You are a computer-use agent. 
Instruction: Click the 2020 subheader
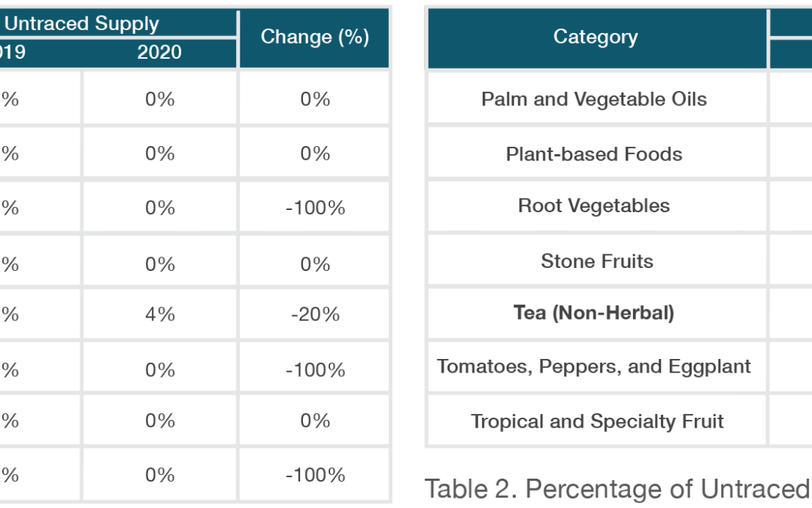[x=159, y=53]
